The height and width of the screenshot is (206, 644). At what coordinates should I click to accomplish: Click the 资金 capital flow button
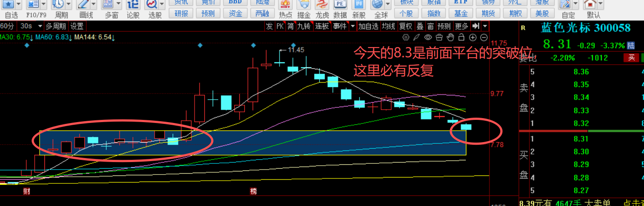point(235,13)
